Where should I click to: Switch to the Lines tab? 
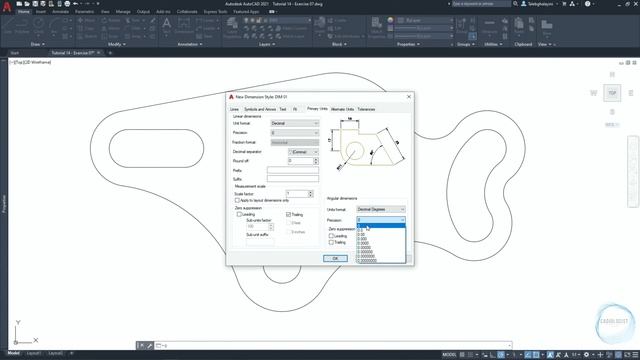tap(234, 109)
